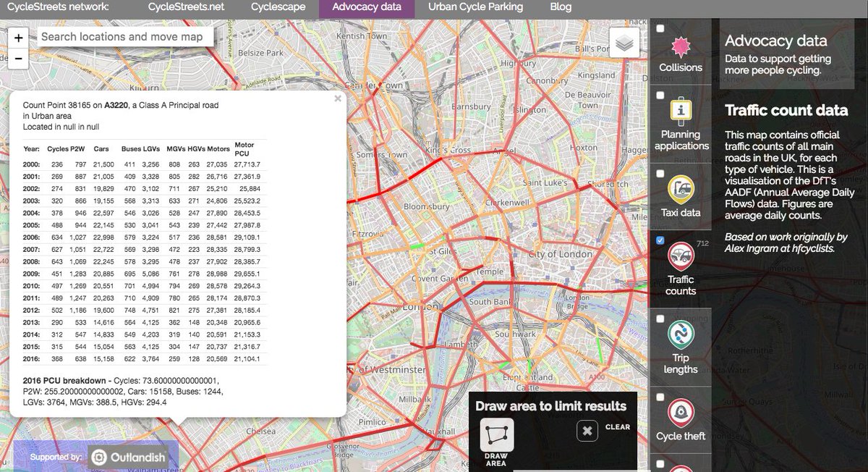Click the Draw Area polygon button

click(x=497, y=435)
